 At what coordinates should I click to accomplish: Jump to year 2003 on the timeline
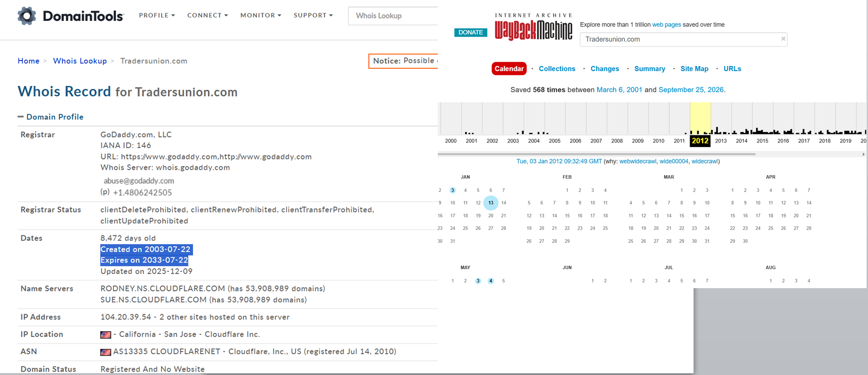point(513,141)
